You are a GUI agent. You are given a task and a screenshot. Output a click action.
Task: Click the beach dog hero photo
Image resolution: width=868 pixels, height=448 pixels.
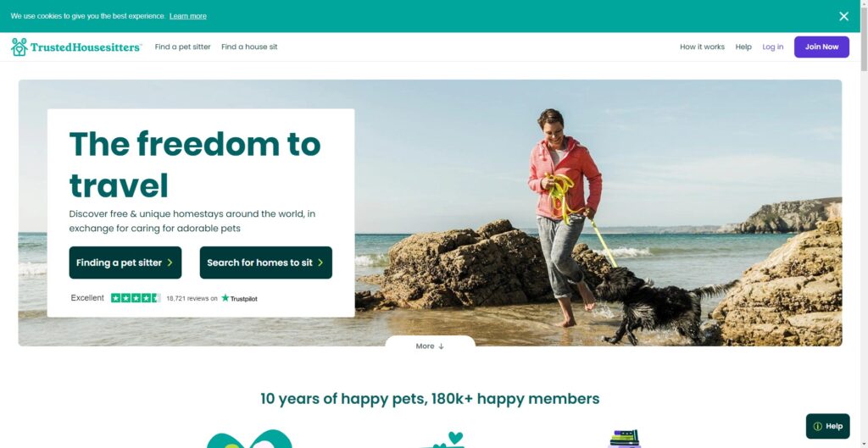(x=598, y=213)
